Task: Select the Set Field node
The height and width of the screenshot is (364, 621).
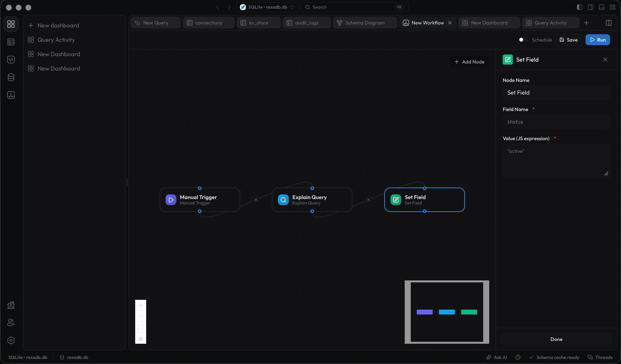Action: pyautogui.click(x=424, y=200)
